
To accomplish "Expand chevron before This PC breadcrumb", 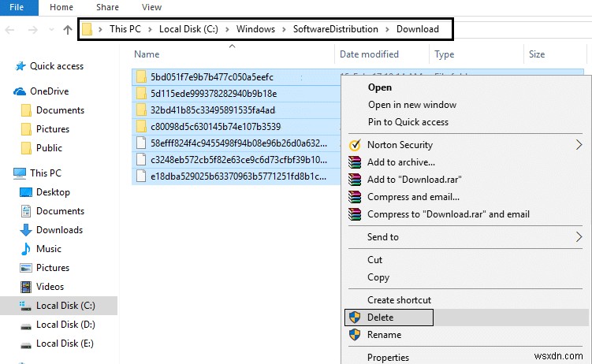I will (x=100, y=29).
